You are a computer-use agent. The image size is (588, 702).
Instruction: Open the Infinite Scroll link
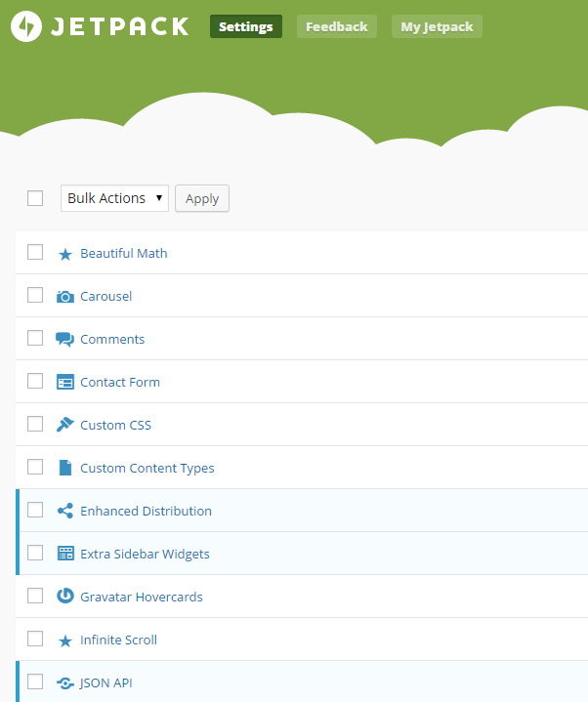pos(119,640)
